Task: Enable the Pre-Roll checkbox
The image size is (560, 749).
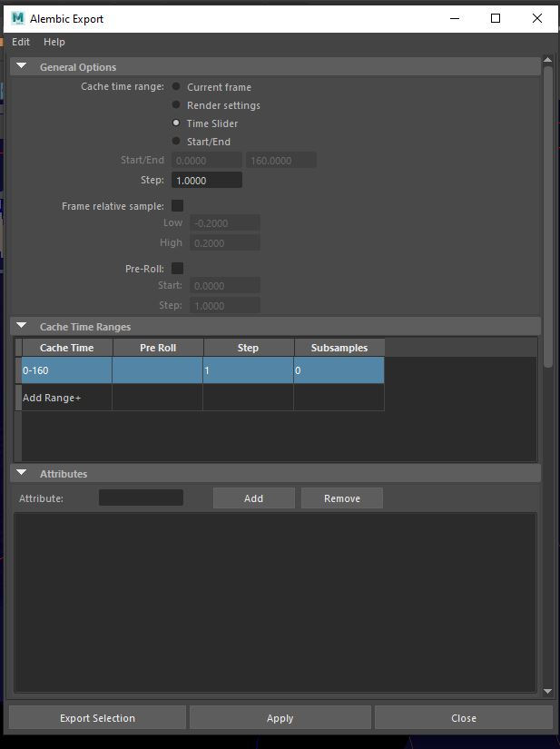Action: click(x=177, y=269)
